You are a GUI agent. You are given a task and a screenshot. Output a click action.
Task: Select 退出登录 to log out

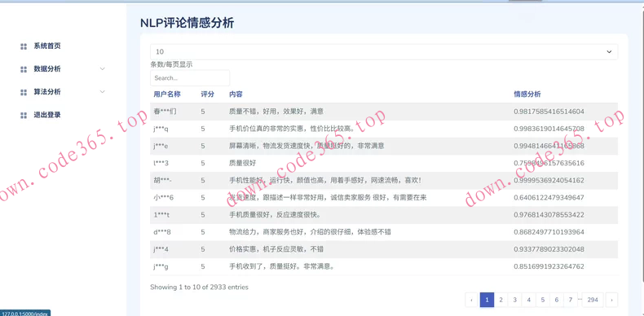[x=47, y=115]
